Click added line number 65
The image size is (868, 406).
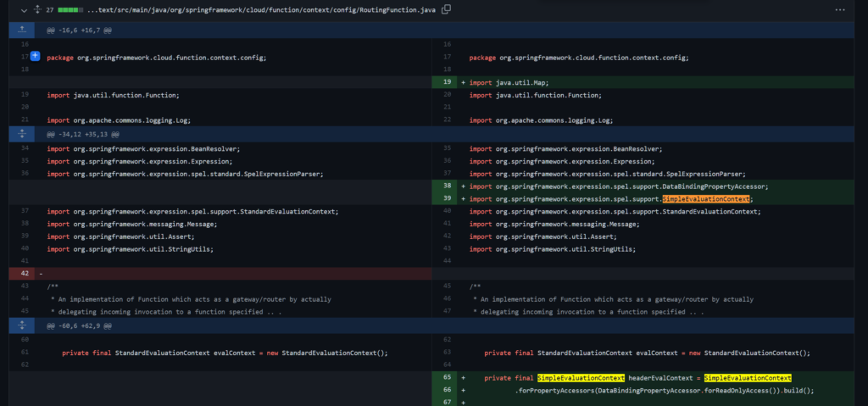click(x=448, y=378)
